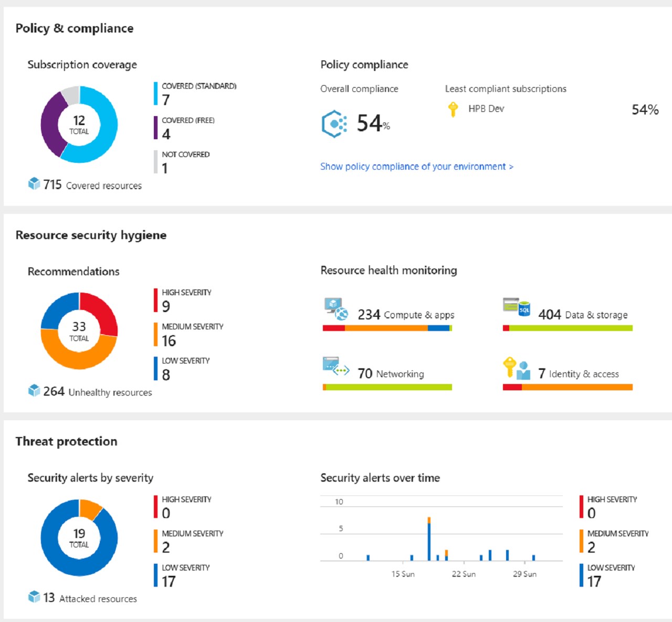Screen dimensions: 672x622
Task: Click the Unhealthy resources cube icon
Action: (34, 391)
